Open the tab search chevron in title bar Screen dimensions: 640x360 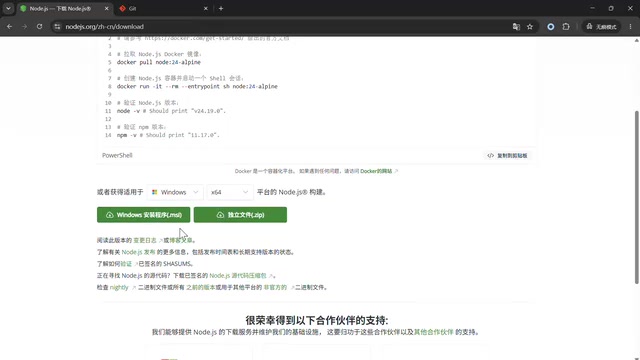point(8,8)
